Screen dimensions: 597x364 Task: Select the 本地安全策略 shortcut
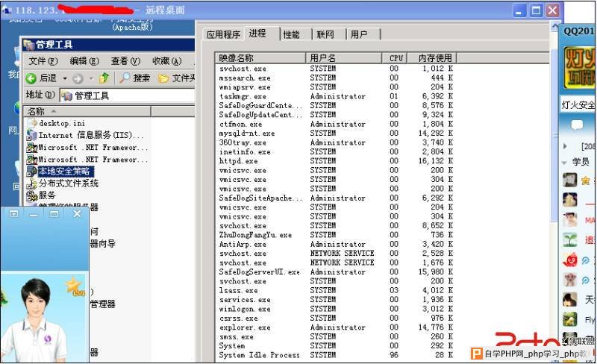pyautogui.click(x=60, y=172)
